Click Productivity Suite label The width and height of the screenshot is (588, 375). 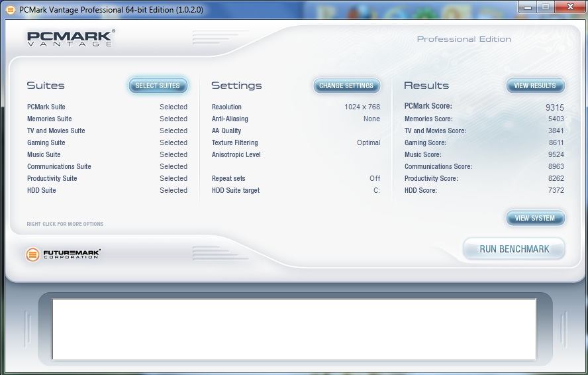click(52, 179)
